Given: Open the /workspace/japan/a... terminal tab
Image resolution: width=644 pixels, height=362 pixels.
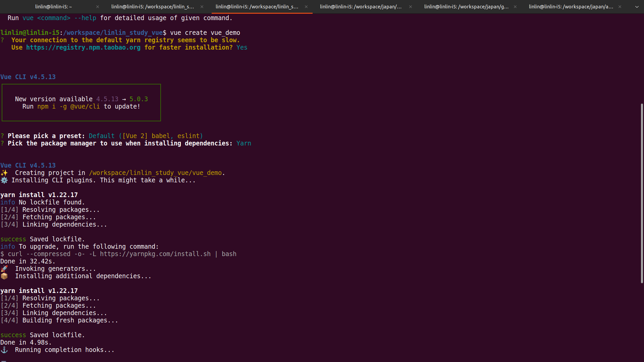Looking at the screenshot, I should [571, 7].
